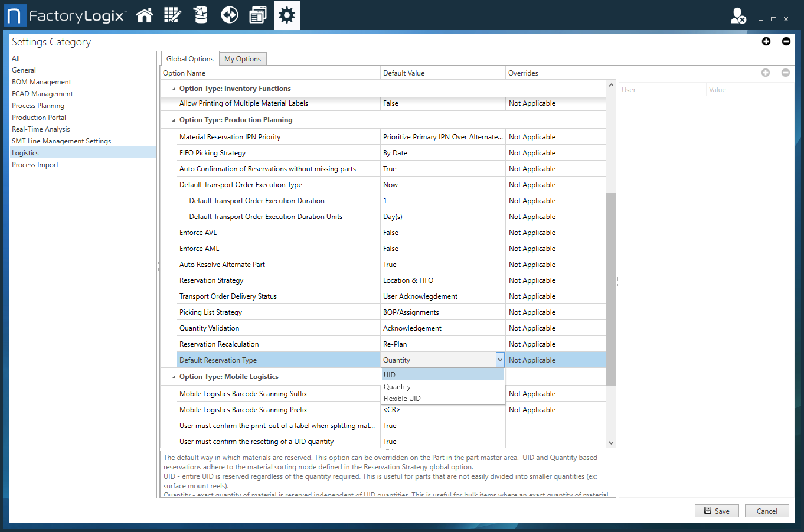Open the materials database icon in the toolbar
This screenshot has width=804, height=532.
tap(200, 15)
